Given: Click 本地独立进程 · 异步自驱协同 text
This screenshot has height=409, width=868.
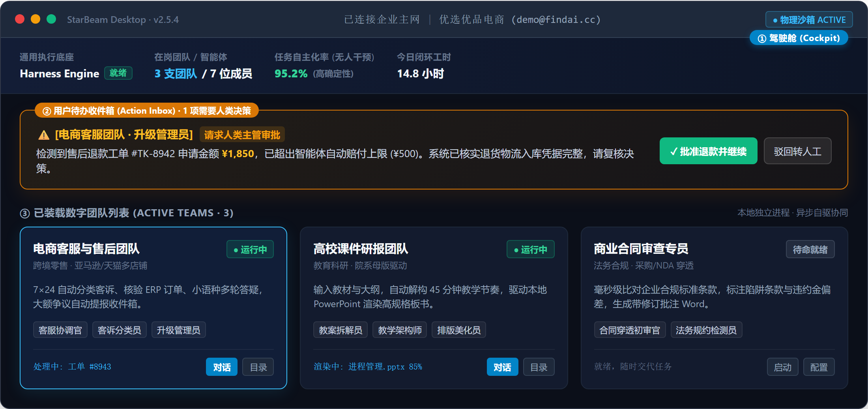Looking at the screenshot, I should point(792,213).
